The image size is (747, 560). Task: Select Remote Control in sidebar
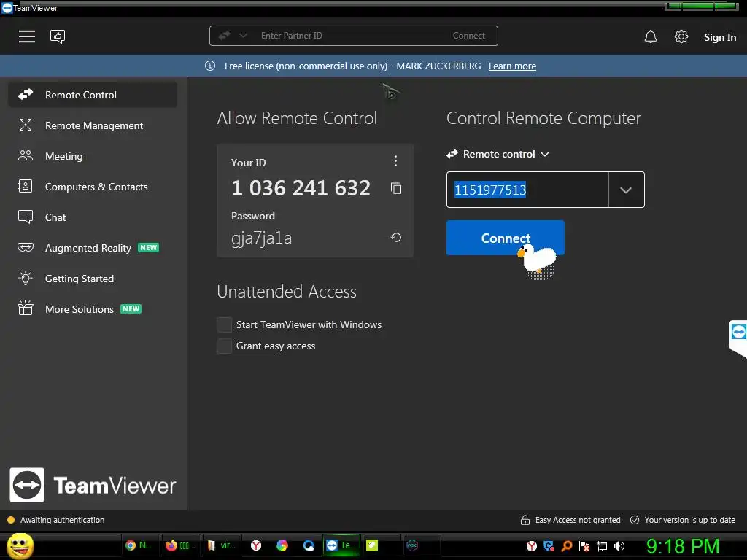pos(93,95)
